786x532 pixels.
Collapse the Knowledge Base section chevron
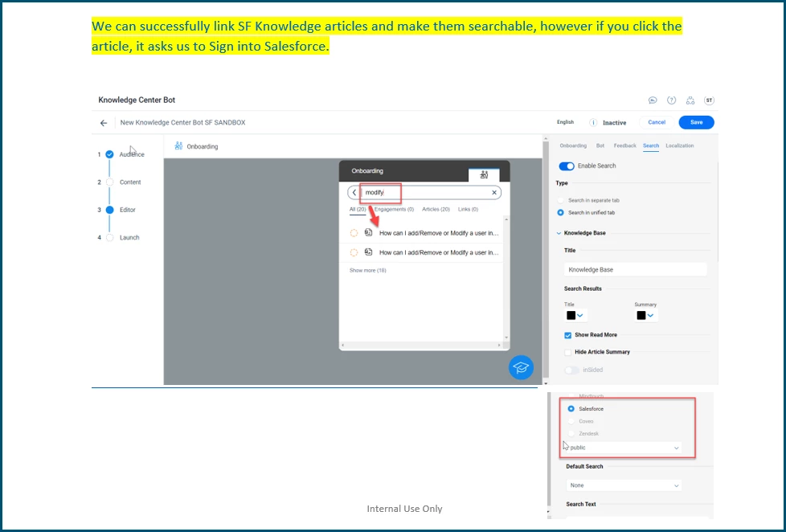(x=559, y=233)
